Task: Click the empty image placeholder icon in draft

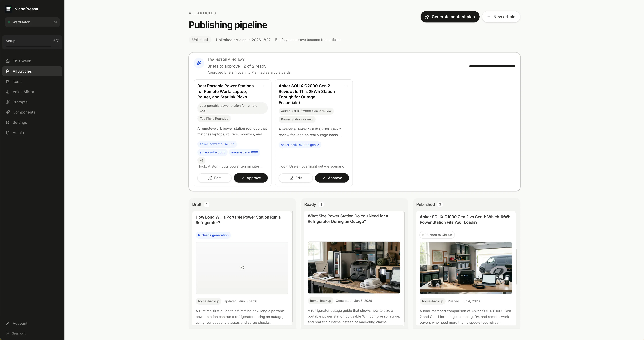Action: pos(242,268)
